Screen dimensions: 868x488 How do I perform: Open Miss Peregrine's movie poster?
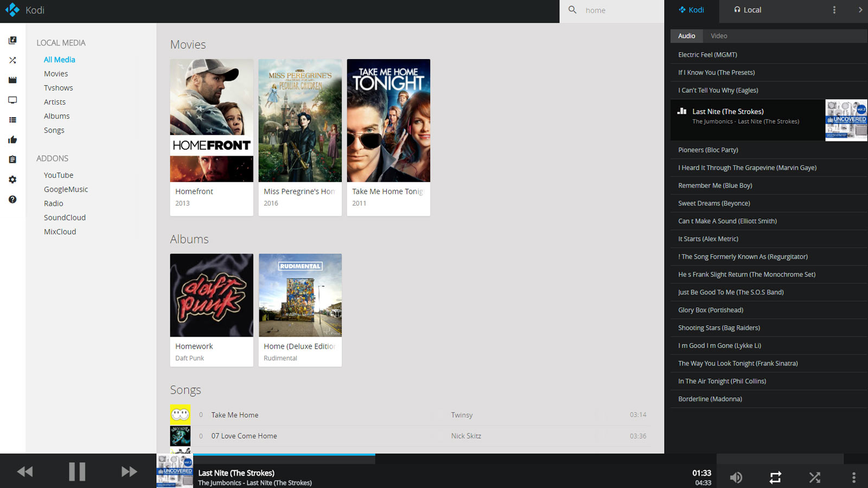pos(300,120)
